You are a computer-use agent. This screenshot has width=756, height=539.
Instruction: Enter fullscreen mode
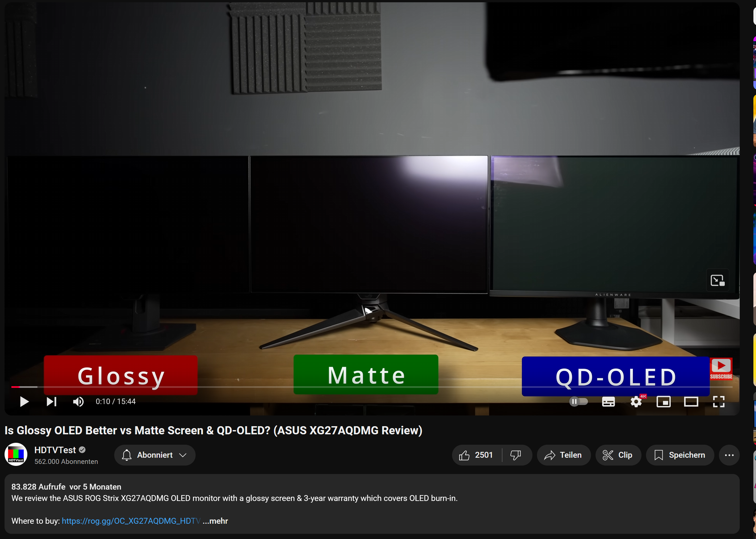(x=719, y=401)
